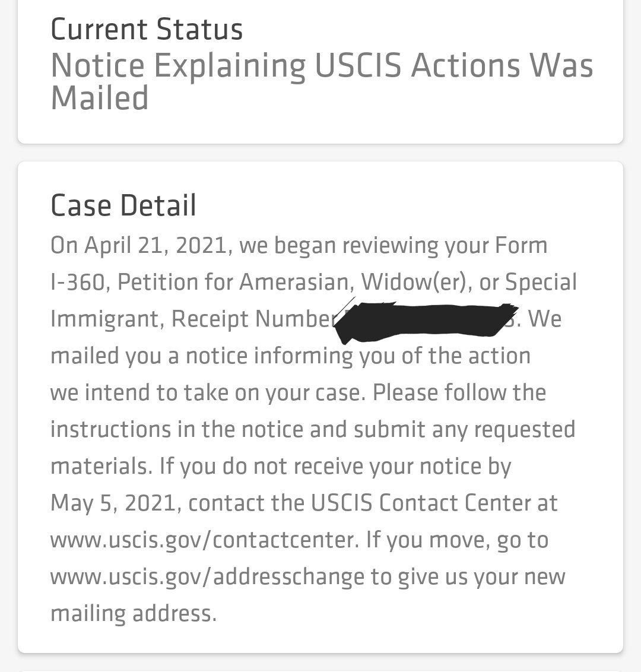Click the blacked-out receipt number

click(x=426, y=321)
